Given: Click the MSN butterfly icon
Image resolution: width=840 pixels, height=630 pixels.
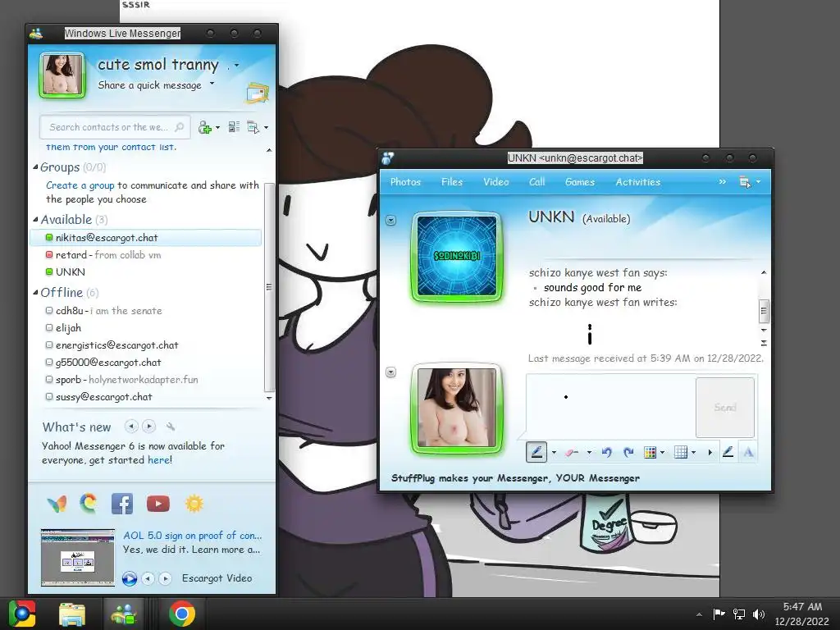Looking at the screenshot, I should click(x=57, y=504).
